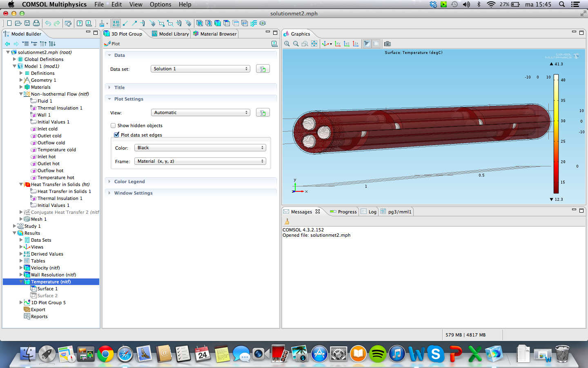Open the Data set dropdown showing Solution 1
The height and width of the screenshot is (368, 588).
pyautogui.click(x=200, y=69)
